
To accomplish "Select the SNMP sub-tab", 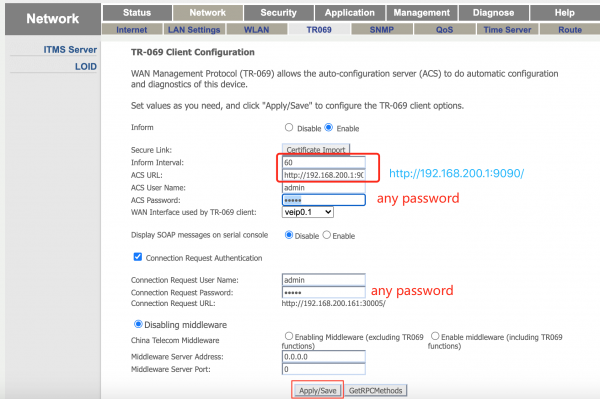I will [x=382, y=29].
